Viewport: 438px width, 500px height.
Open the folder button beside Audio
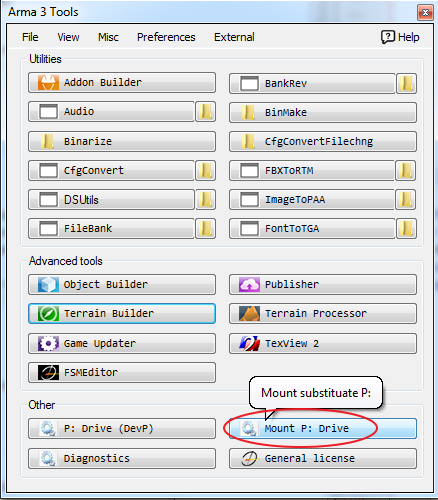(x=205, y=111)
